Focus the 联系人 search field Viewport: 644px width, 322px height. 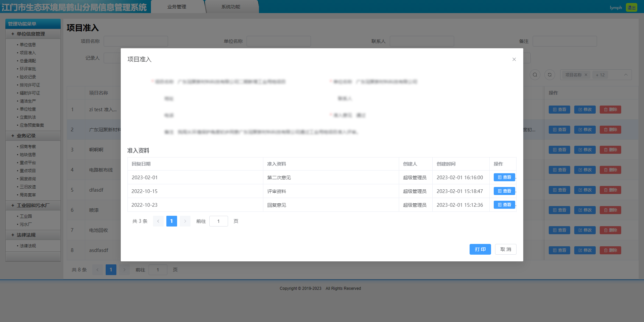[422, 41]
